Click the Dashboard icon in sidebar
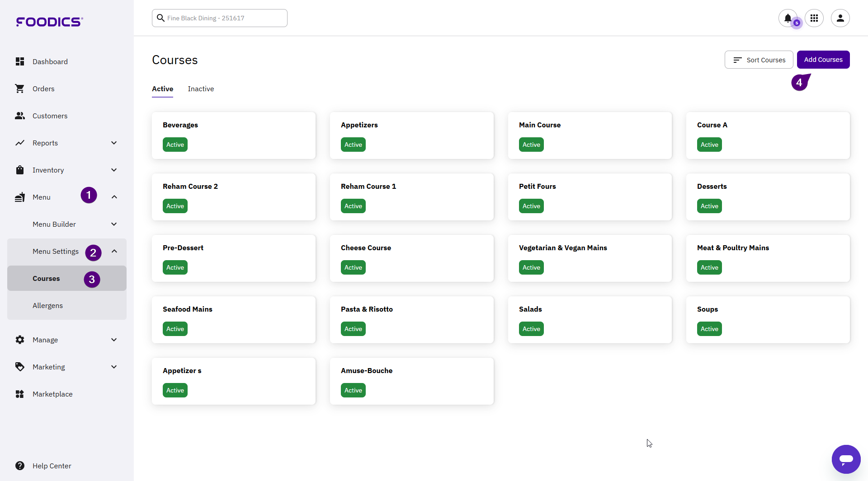868x481 pixels. point(20,61)
